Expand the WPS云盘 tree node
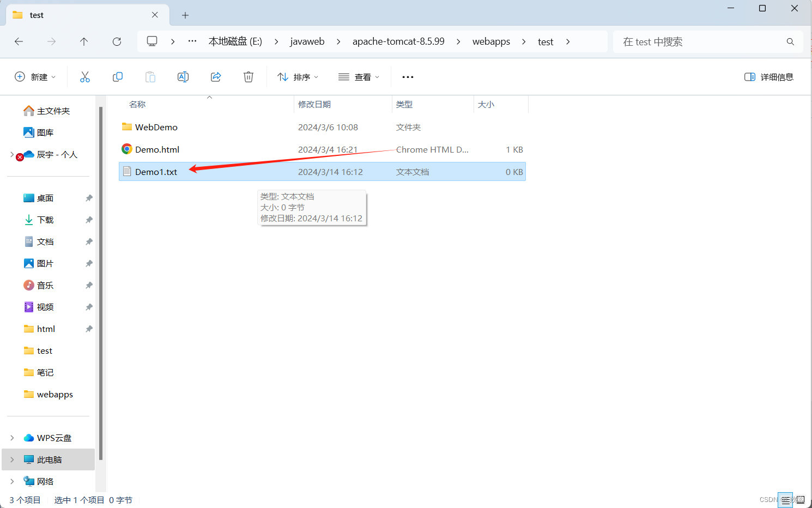This screenshot has height=508, width=812. [x=12, y=438]
